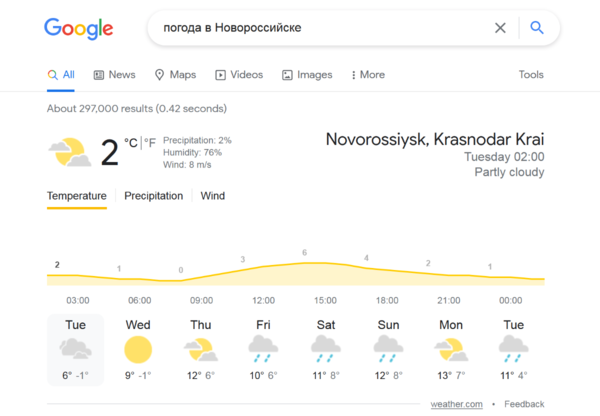
Task: Click the 15:00 point on temperature chart
Action: tap(304, 263)
